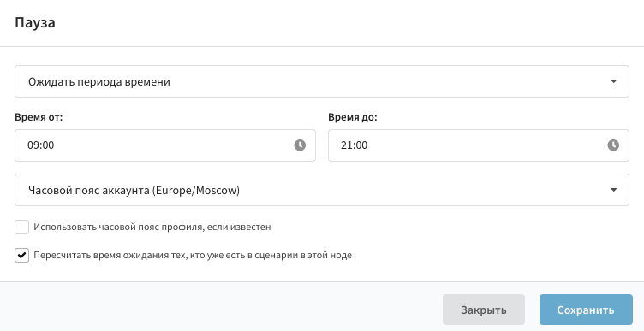Open "Часовой пояс аккаунта (Europe/Moscow)" dropdown
Image resolution: width=644 pixels, height=331 pixels.
coord(322,190)
